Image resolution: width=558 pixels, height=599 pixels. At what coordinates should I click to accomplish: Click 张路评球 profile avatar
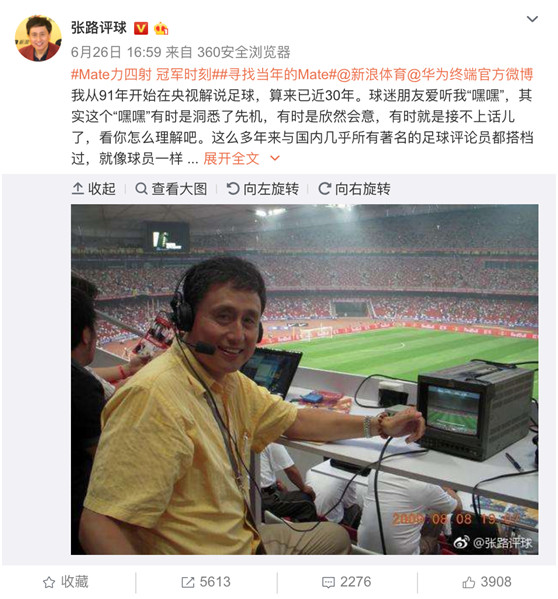38,39
